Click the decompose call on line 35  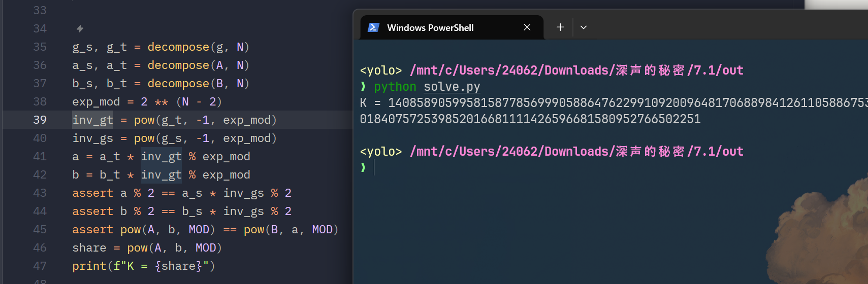(178, 47)
